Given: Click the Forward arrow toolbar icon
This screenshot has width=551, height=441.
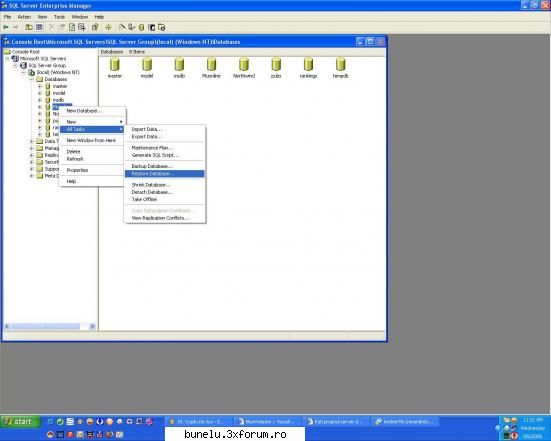Looking at the screenshot, I should (x=15, y=27).
